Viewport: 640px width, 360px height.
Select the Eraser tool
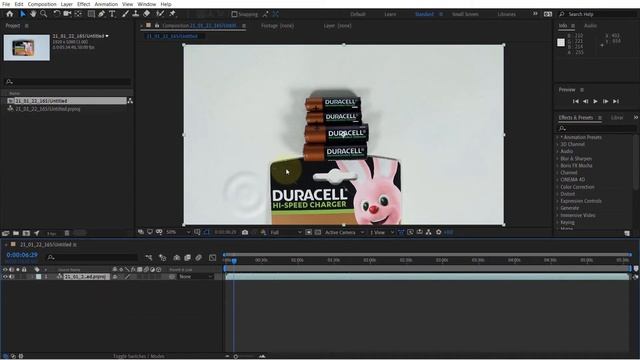coord(147,14)
